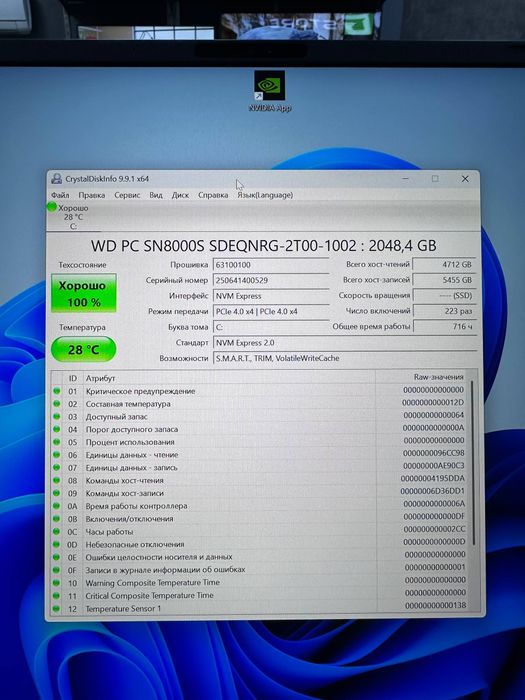
Task: Open the Справка menu
Action: (x=213, y=195)
